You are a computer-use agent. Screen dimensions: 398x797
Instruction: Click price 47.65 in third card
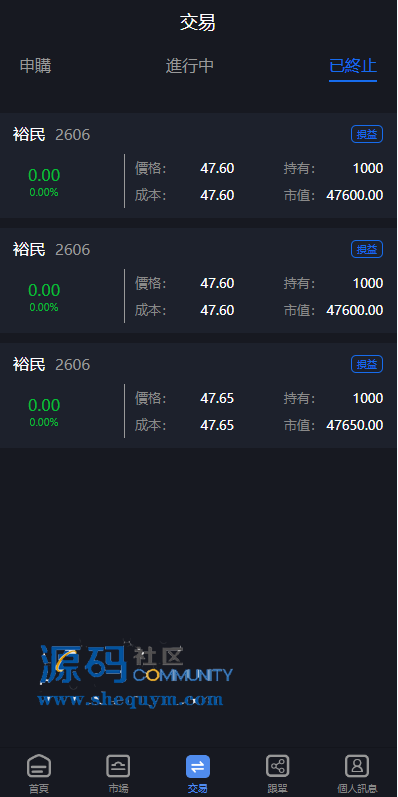click(217, 398)
